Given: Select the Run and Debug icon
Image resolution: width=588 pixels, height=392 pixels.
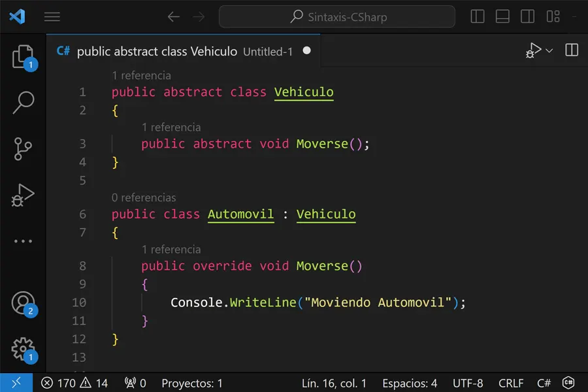Looking at the screenshot, I should click(23, 194).
